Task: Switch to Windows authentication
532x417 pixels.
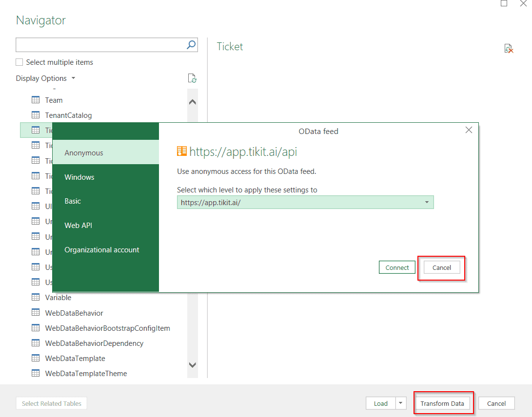Action: click(79, 176)
